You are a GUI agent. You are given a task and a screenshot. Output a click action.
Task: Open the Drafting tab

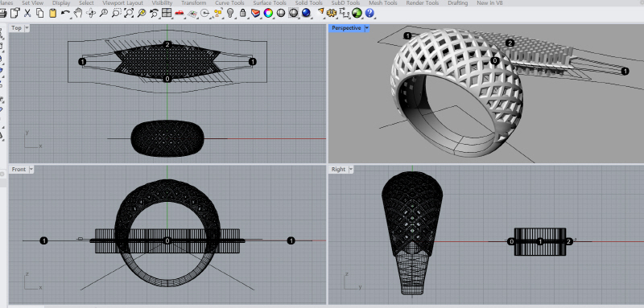458,3
